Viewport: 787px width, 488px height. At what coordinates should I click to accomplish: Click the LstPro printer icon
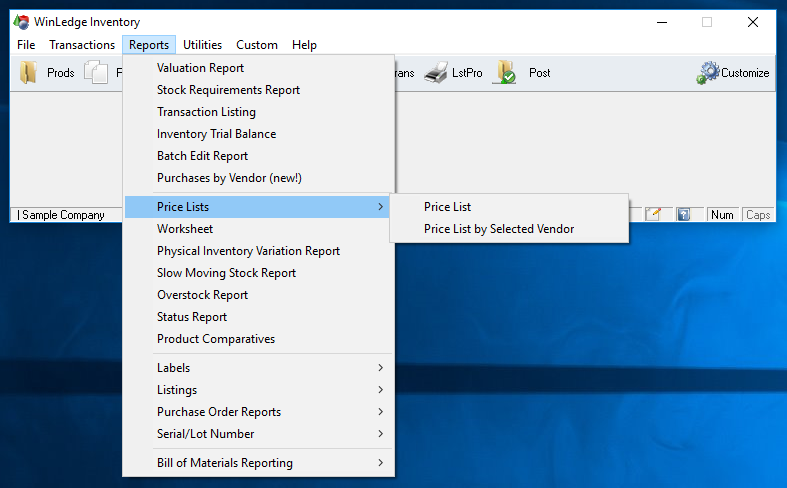point(435,73)
